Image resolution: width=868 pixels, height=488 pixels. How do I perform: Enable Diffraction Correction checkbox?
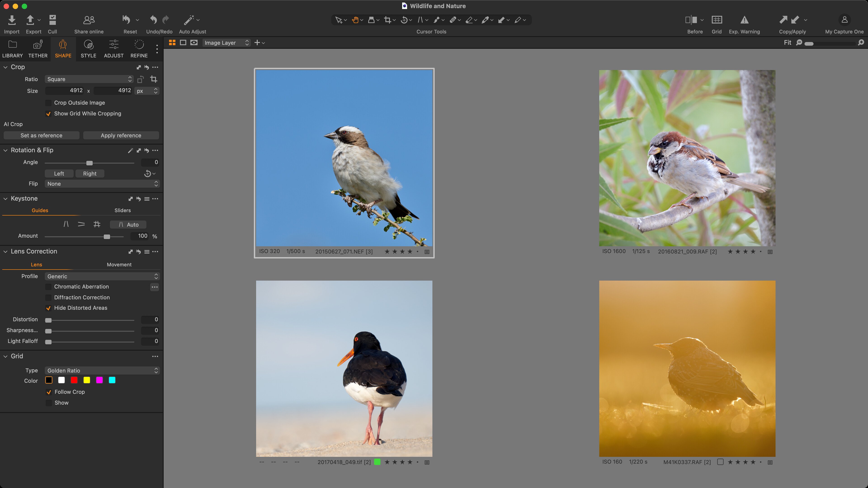click(x=49, y=298)
